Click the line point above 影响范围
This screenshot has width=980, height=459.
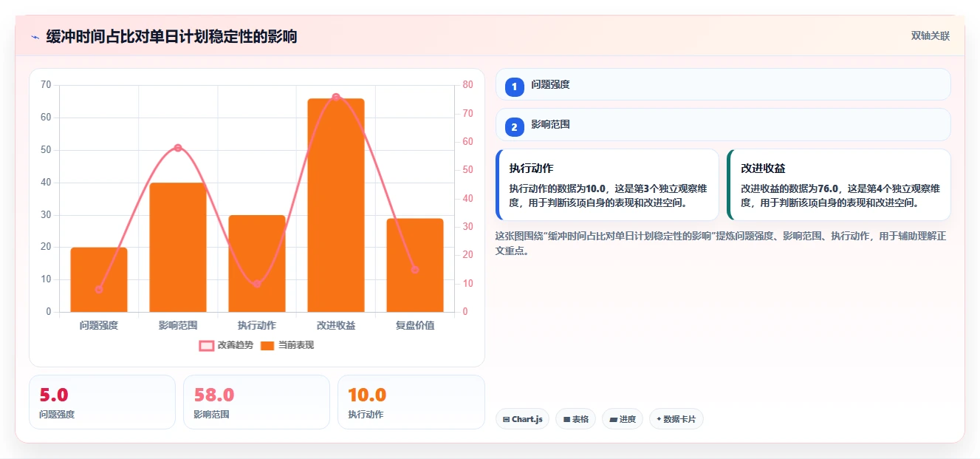click(178, 148)
